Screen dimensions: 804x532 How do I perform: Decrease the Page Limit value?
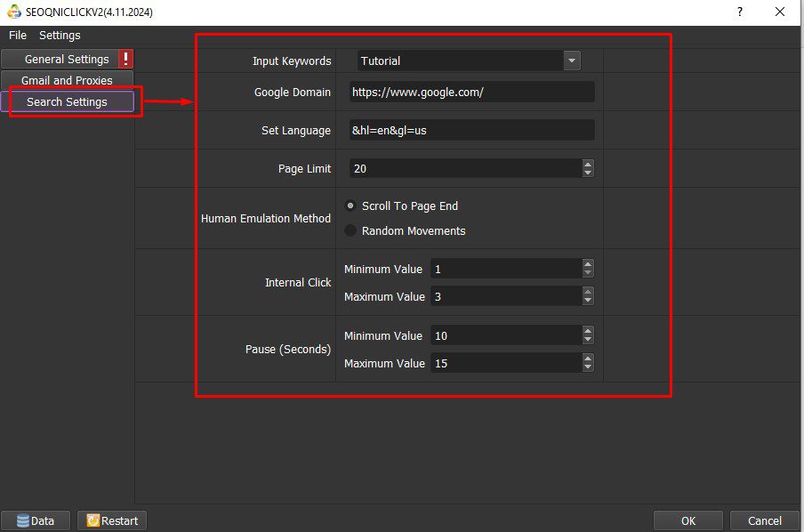click(x=588, y=173)
